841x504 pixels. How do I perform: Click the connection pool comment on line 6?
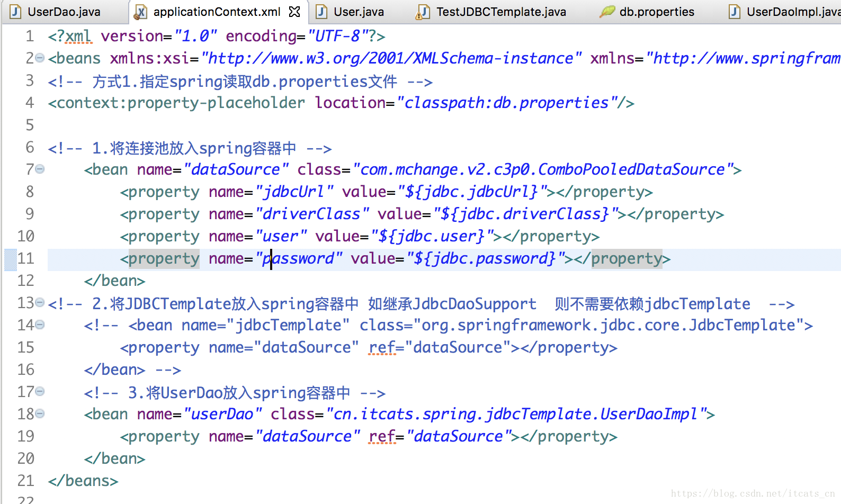[190, 148]
